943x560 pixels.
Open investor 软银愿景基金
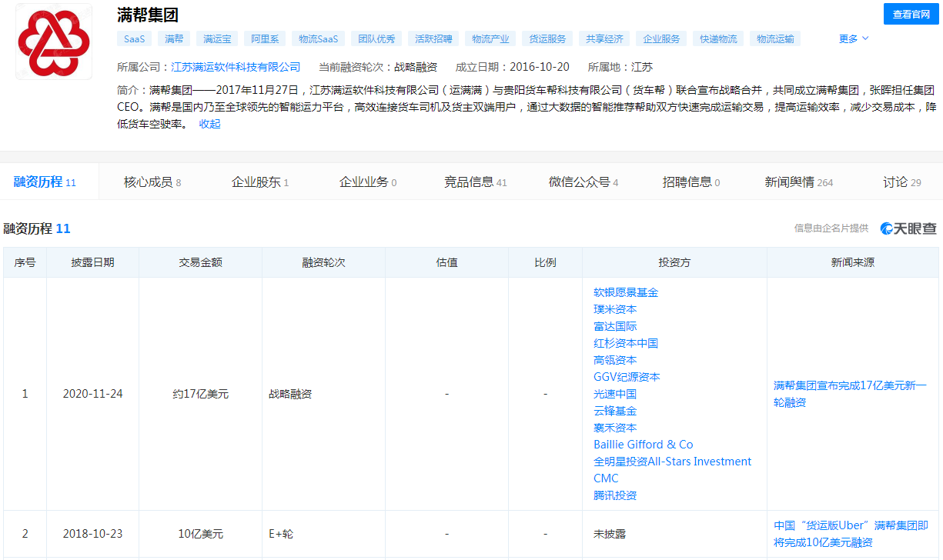(x=626, y=292)
